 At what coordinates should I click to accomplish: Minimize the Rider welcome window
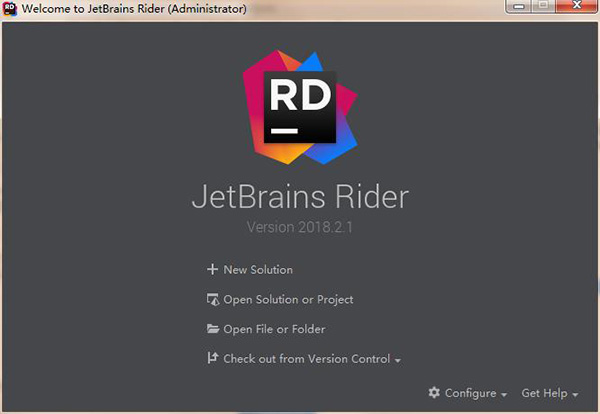click(519, 7)
